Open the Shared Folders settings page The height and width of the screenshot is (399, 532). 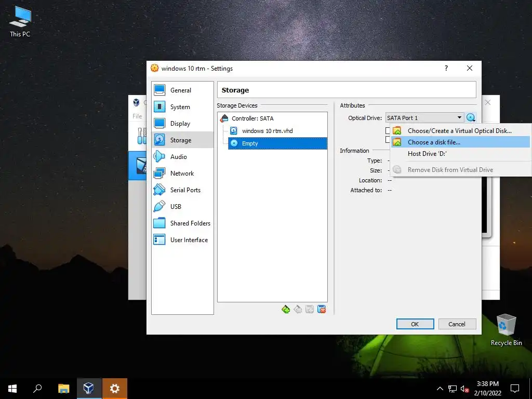coord(182,223)
